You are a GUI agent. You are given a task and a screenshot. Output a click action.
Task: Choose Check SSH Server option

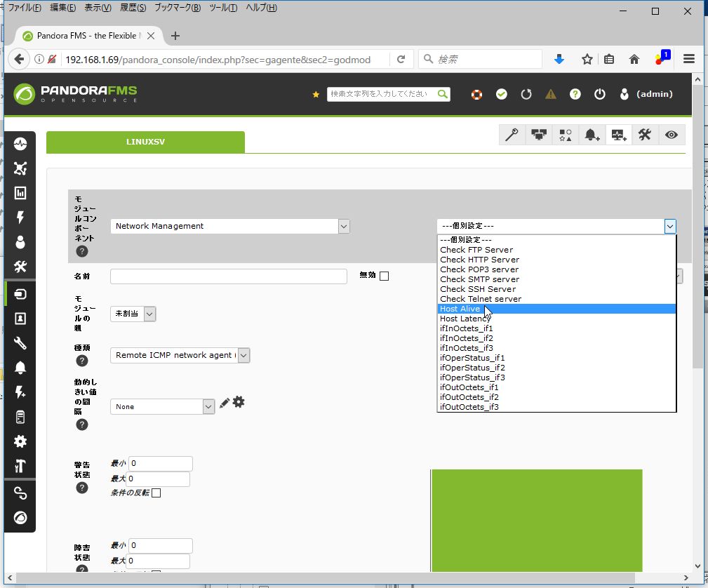pyautogui.click(x=556, y=290)
